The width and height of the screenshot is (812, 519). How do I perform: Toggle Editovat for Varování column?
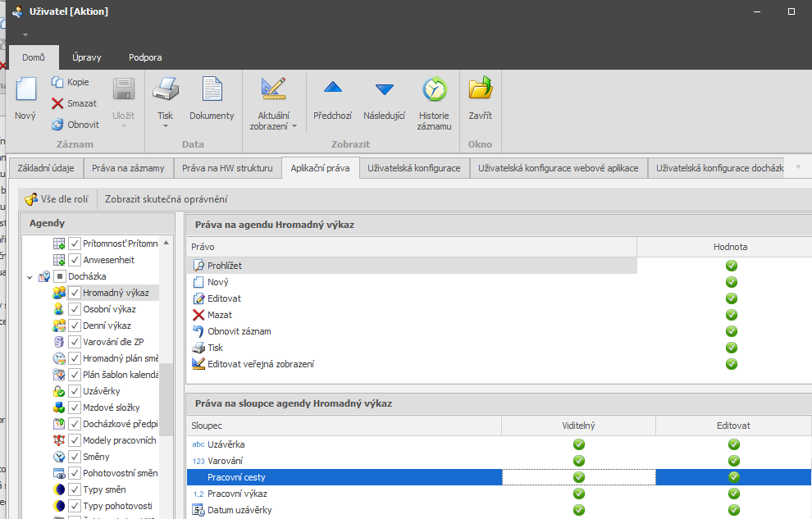click(733, 461)
